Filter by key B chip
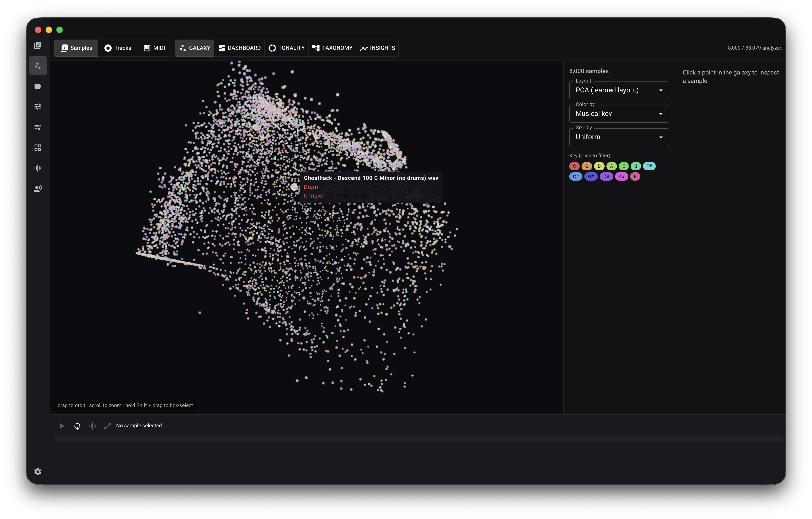 [636, 166]
